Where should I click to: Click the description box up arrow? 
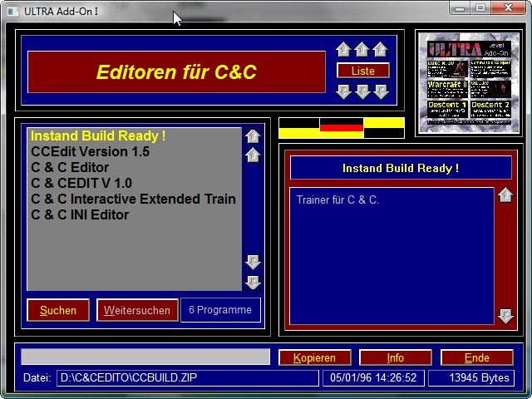[x=505, y=195]
